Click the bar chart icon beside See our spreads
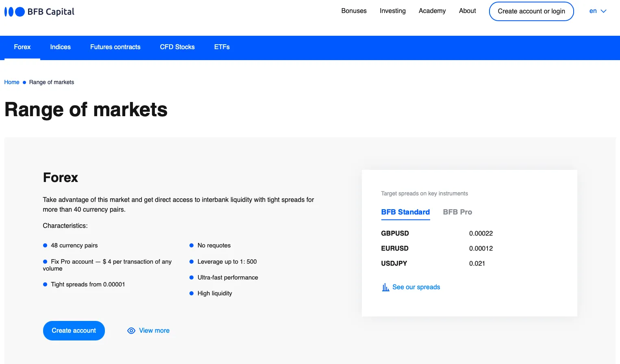The image size is (620, 364). point(385,287)
